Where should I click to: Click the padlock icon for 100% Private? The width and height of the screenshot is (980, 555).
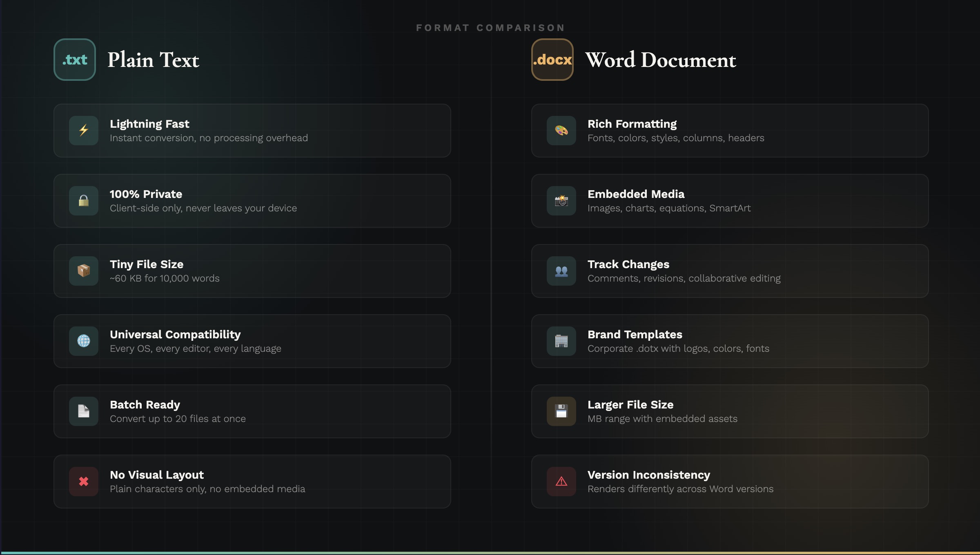click(84, 201)
